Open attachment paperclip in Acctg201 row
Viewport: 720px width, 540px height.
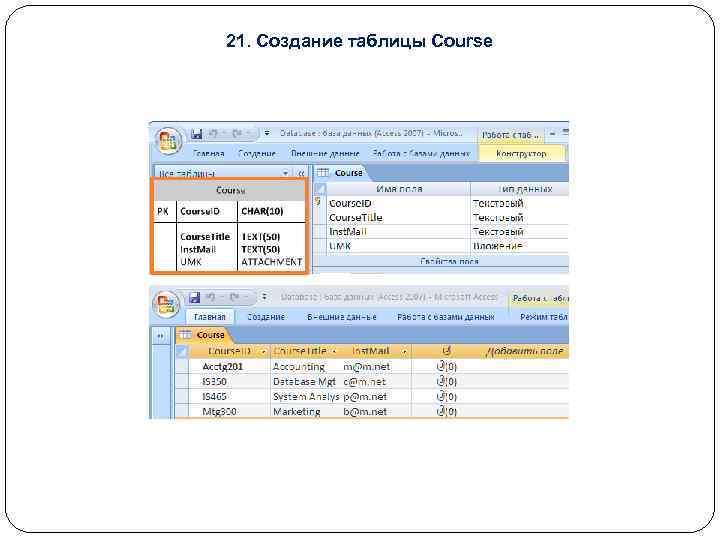coord(446,367)
